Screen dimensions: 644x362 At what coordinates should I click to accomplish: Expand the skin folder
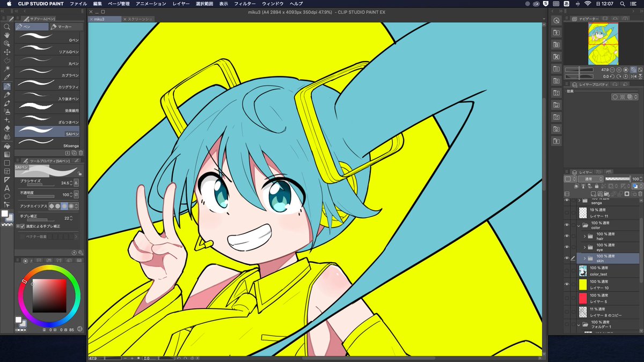pos(584,258)
